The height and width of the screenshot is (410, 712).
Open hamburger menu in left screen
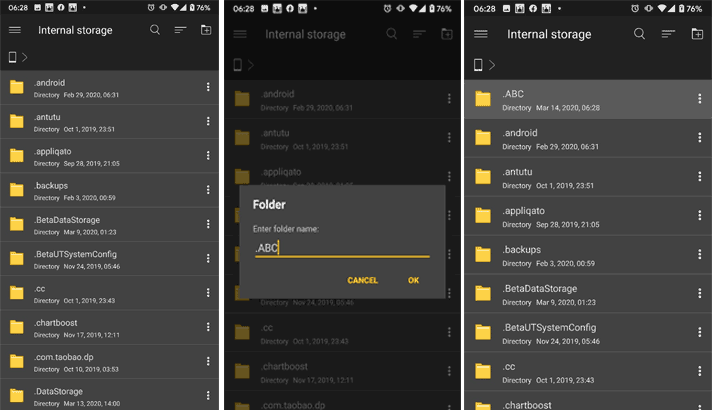click(x=15, y=30)
